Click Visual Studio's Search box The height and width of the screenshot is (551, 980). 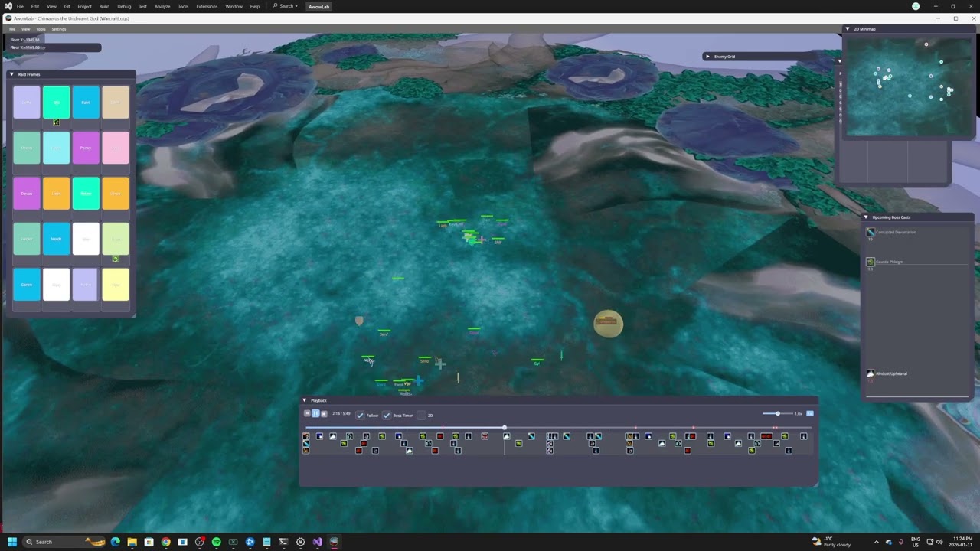click(x=285, y=6)
